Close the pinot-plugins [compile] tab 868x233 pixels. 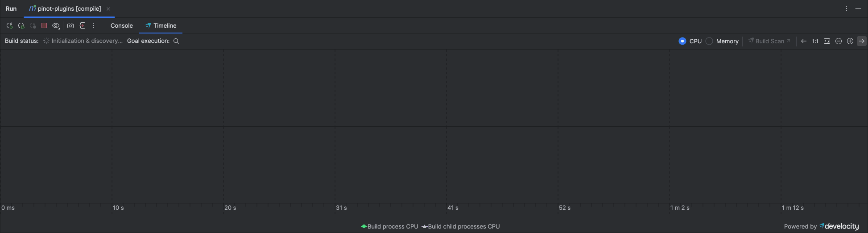coord(108,9)
